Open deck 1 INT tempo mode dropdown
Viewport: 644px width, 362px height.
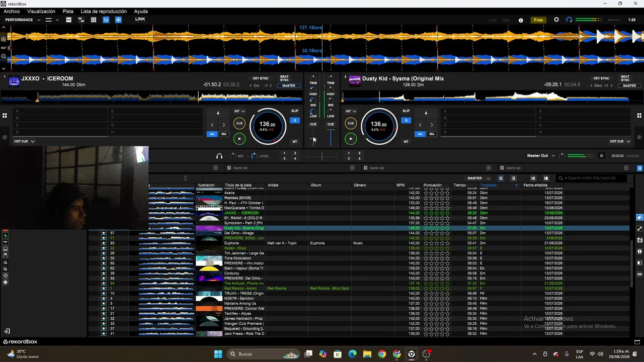[x=239, y=111]
